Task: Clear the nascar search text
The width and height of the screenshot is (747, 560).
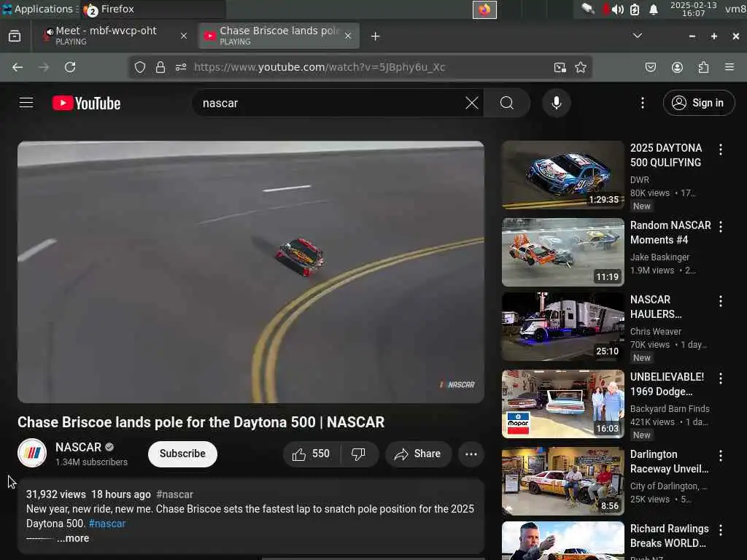Action: point(472,103)
